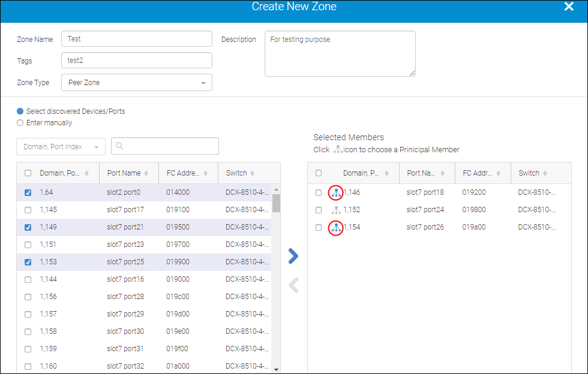
Task: Set 1,146 as Principal Member
Action: click(x=336, y=192)
